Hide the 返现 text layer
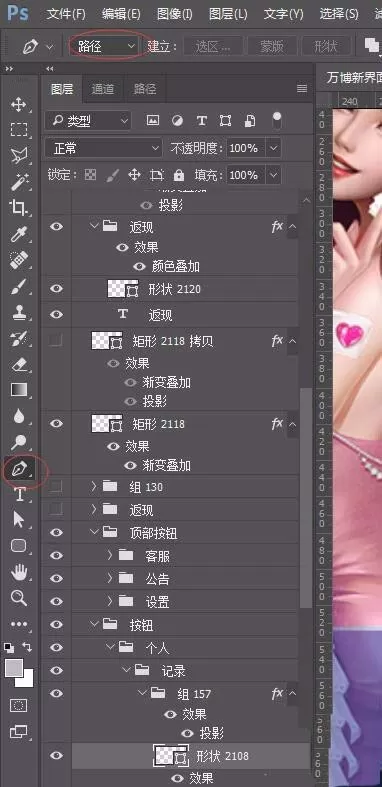 pyautogui.click(x=57, y=315)
